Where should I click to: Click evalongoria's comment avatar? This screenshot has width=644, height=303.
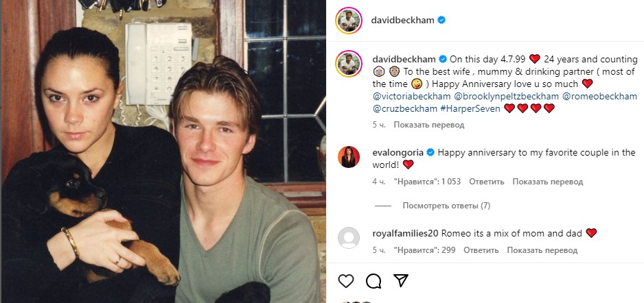[349, 157]
